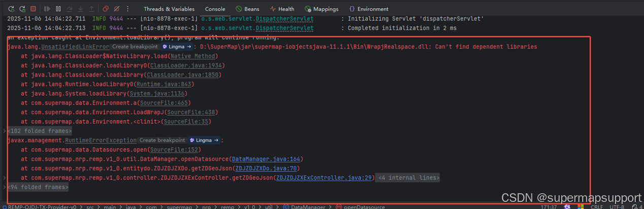The width and height of the screenshot is (644, 209).
Task: Open the Beans tab
Action: pos(248,9)
